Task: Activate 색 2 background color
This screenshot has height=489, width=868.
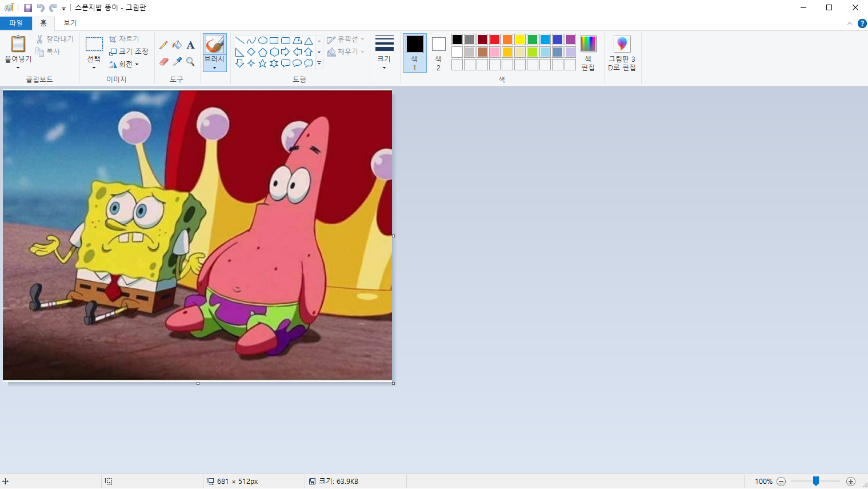Action: (438, 53)
